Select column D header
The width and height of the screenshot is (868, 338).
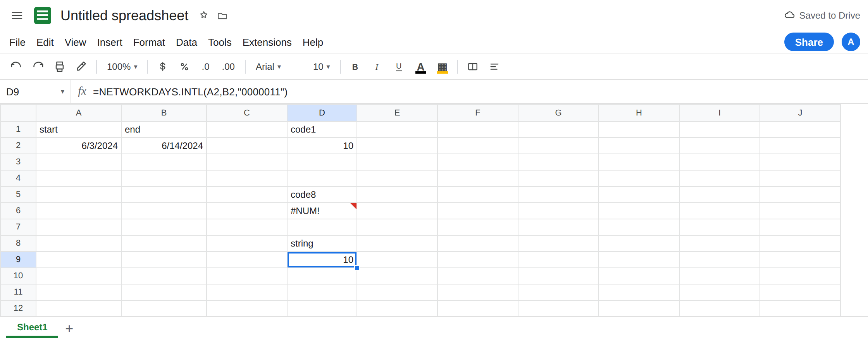322,113
